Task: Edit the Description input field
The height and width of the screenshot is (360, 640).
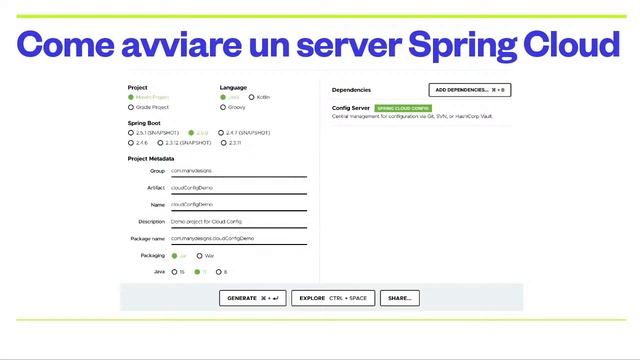Action: (x=239, y=222)
